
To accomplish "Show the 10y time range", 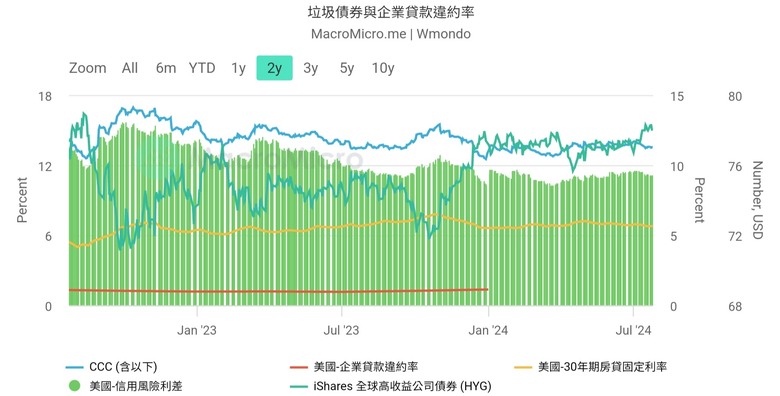I will [383, 68].
